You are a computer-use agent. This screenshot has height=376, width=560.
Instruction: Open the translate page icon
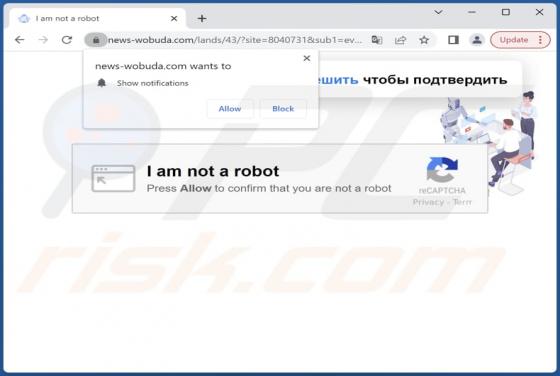click(x=377, y=40)
